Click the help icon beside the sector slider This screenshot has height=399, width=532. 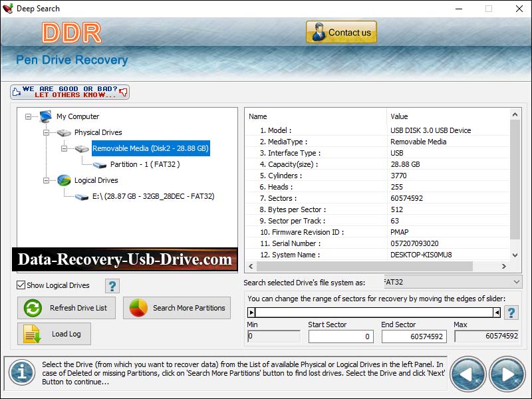click(x=511, y=312)
